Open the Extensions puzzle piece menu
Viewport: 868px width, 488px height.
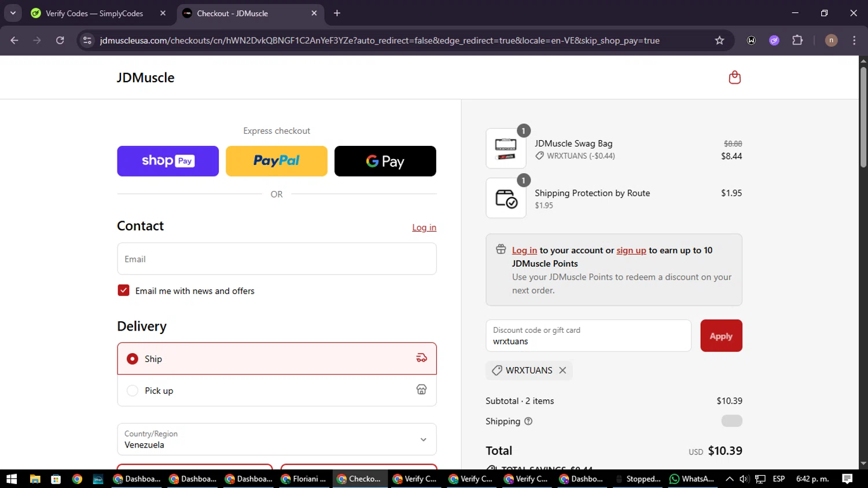tap(797, 41)
